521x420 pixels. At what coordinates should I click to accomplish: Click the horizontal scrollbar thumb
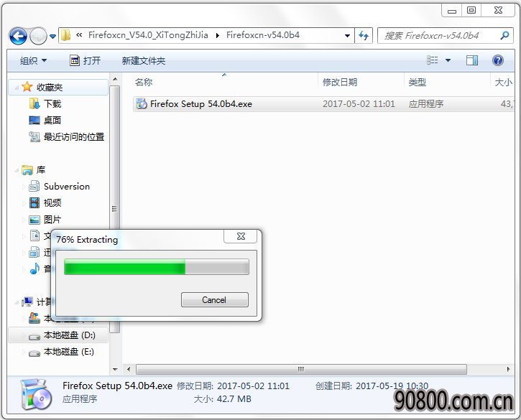click(301, 369)
